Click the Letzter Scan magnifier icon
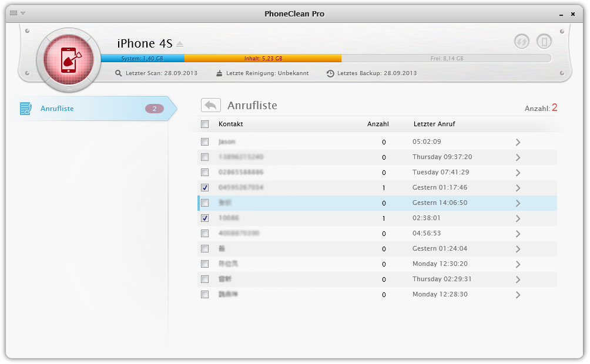Viewport: 590px width, 364px height. click(119, 73)
